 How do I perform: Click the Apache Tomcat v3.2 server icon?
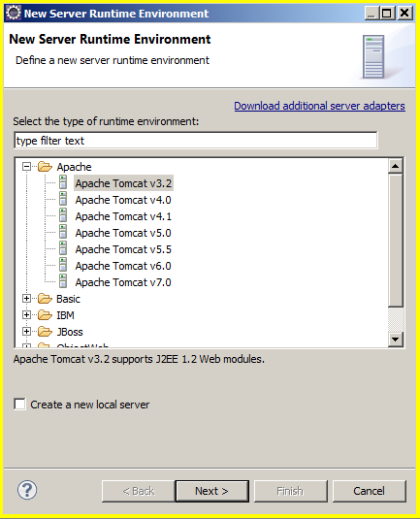coord(62,182)
